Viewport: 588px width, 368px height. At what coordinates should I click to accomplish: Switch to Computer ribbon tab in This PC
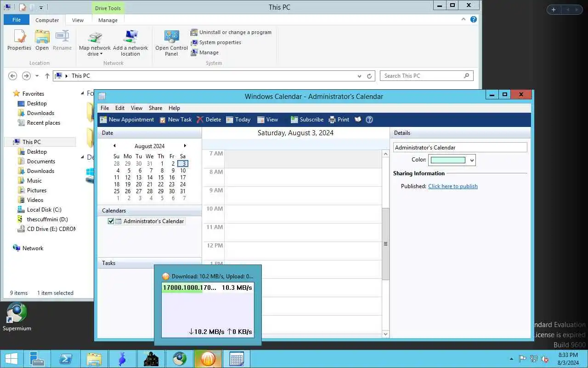click(x=47, y=20)
